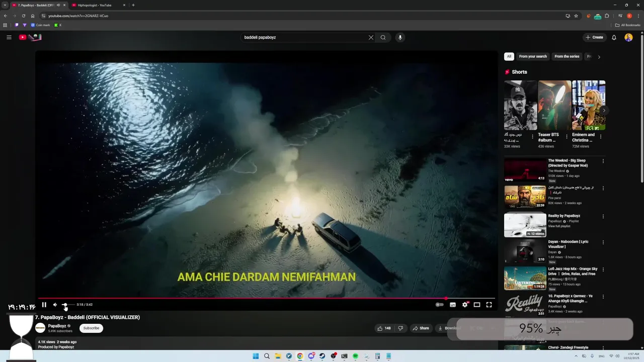Click the browser home button
This screenshot has width=644, height=362.
33,16
